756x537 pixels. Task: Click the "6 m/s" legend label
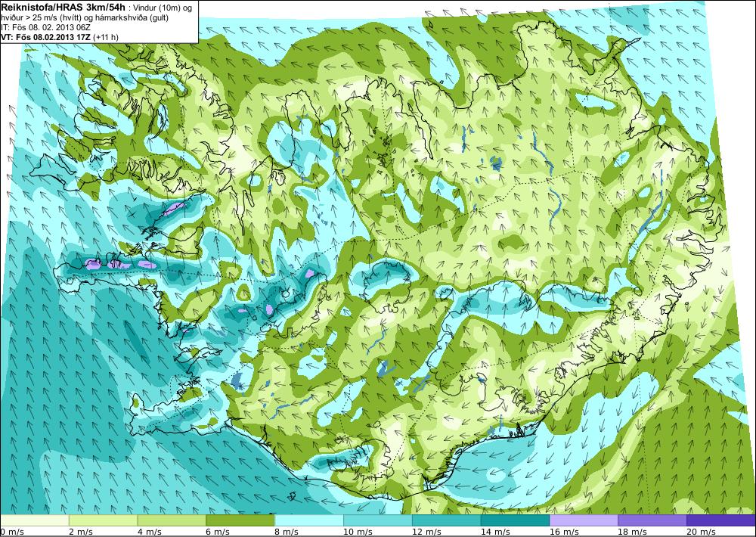tap(218, 532)
